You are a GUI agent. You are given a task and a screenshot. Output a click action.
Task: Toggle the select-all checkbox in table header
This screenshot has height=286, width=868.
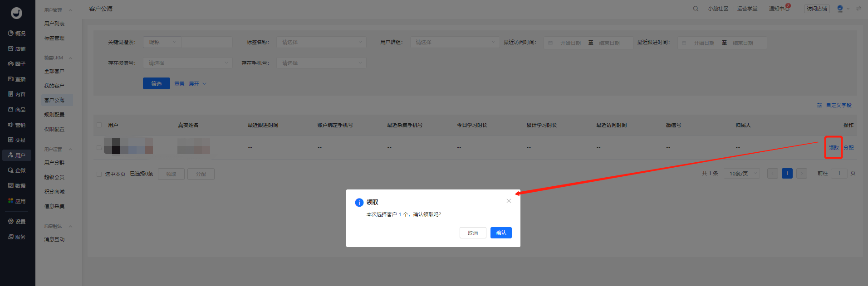(99, 125)
